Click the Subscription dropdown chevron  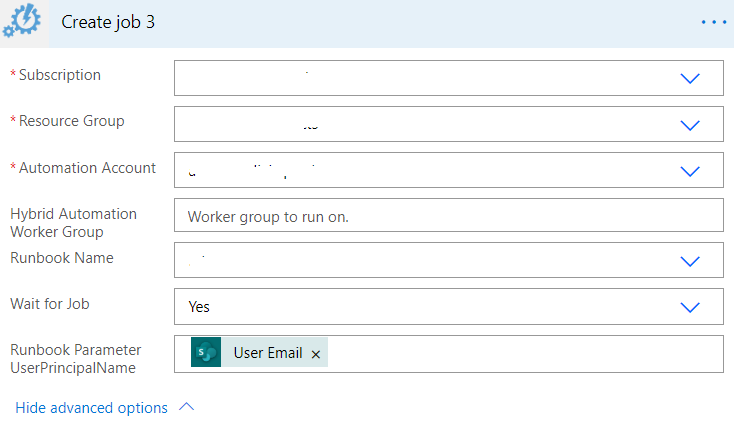pos(689,79)
